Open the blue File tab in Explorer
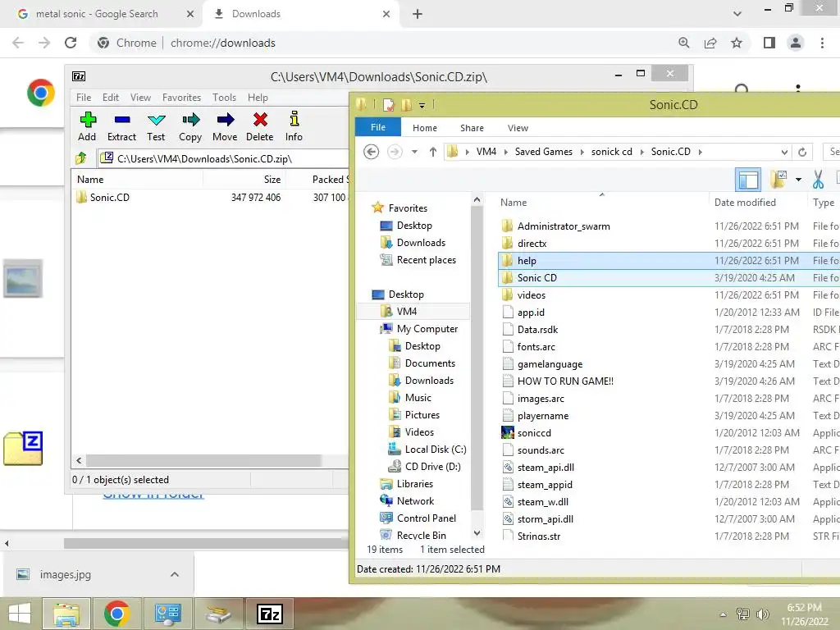Image resolution: width=840 pixels, height=630 pixels. click(377, 127)
